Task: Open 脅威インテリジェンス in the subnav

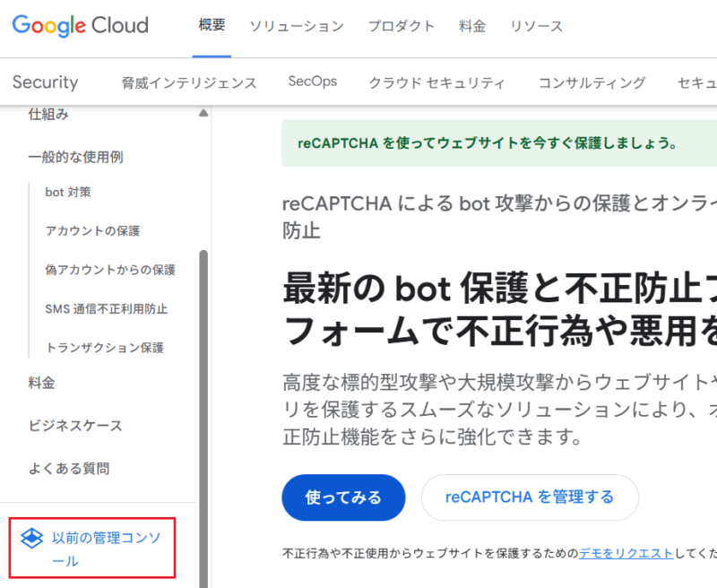Action: point(189,82)
